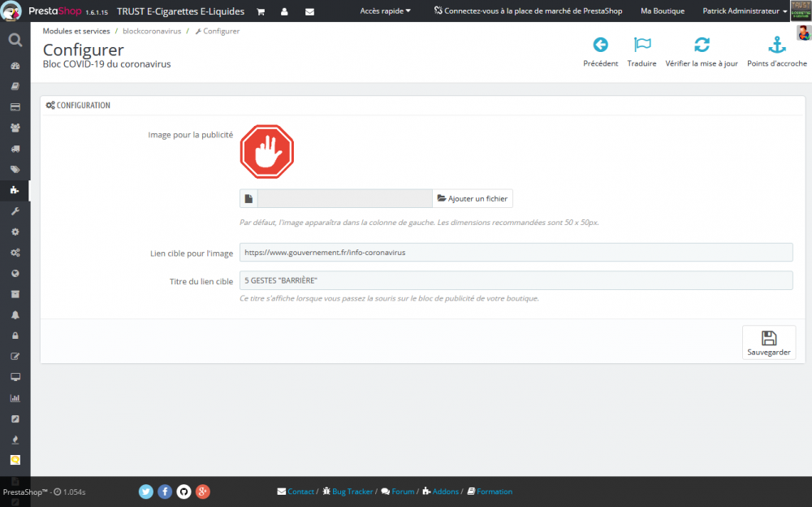Image resolution: width=812 pixels, height=507 pixels.
Task: Click the file name input field
Action: [x=345, y=198]
